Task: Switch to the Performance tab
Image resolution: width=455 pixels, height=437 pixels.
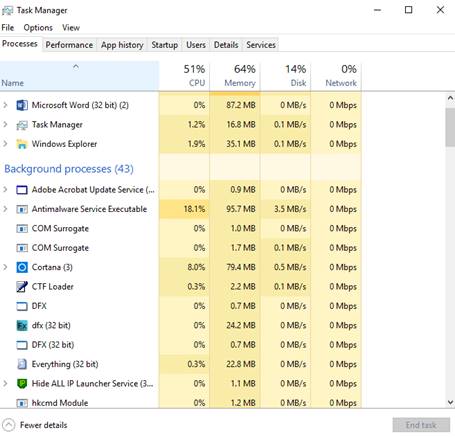Action: pos(69,45)
